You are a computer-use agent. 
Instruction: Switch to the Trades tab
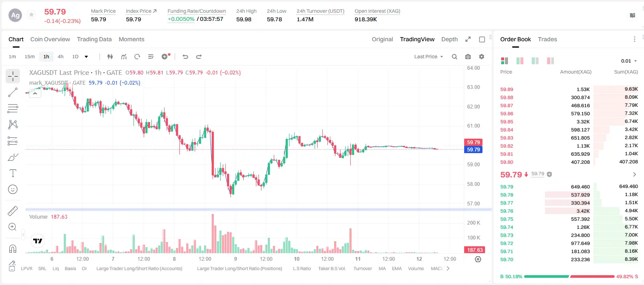[548, 39]
